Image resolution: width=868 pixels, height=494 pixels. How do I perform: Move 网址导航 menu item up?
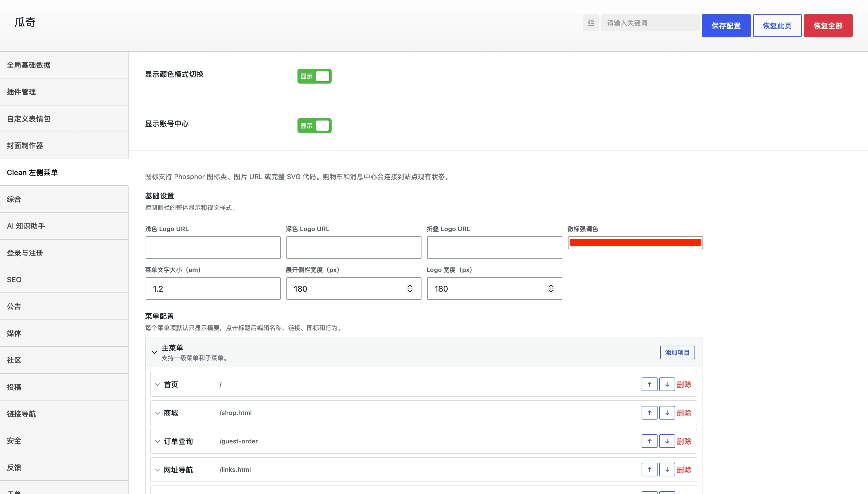(x=649, y=470)
